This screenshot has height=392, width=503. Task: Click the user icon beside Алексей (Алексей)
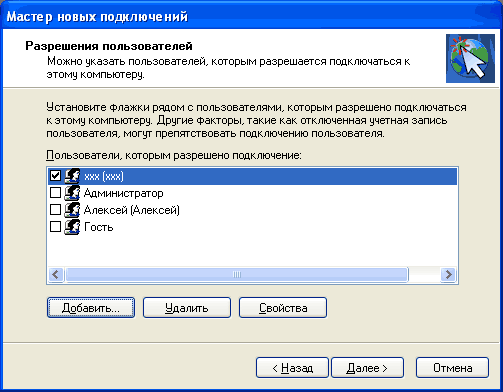[72, 210]
